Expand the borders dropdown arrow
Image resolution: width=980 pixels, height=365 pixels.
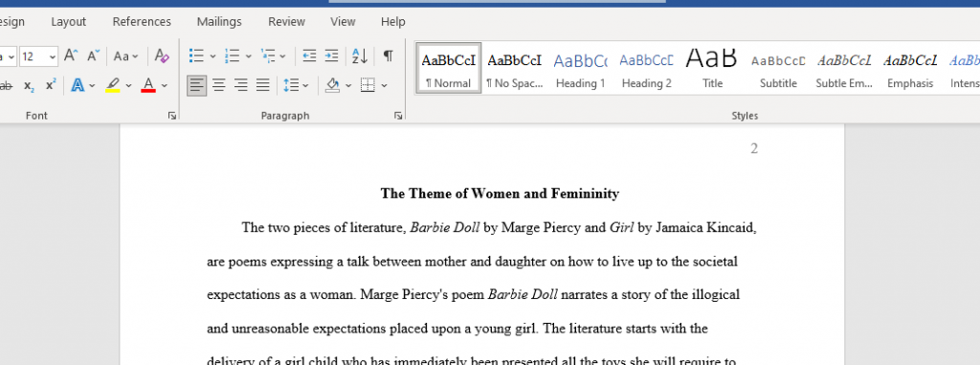coord(384,86)
